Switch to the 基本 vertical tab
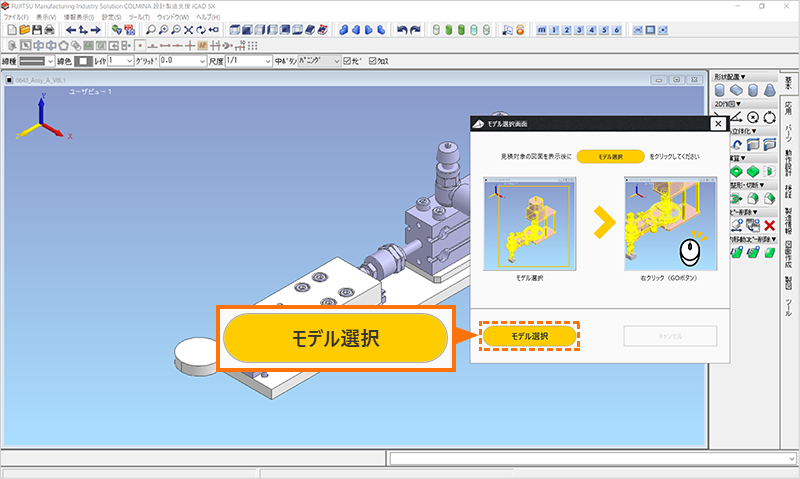The height and width of the screenshot is (479, 800). click(789, 83)
